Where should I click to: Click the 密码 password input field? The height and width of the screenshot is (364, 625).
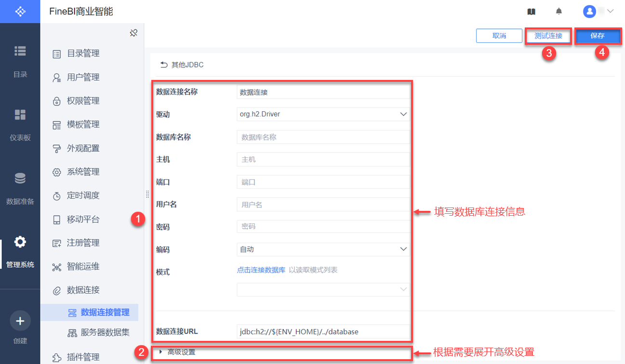(x=323, y=226)
